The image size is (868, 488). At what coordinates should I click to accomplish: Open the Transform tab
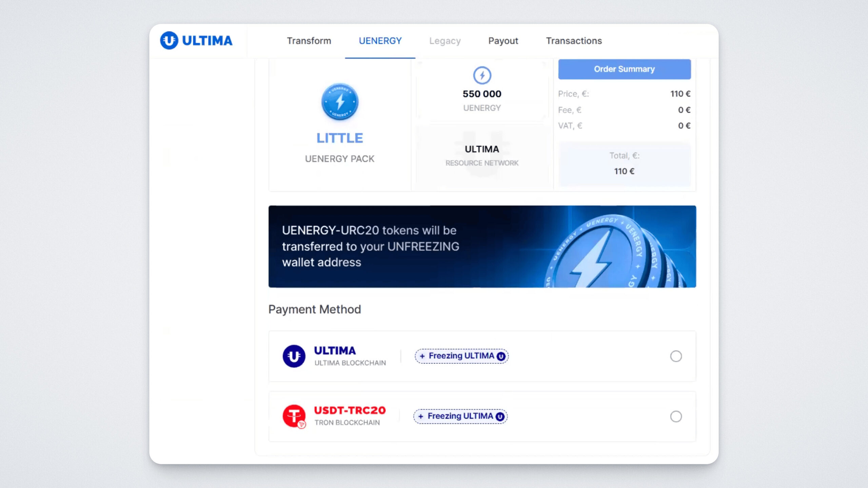coord(309,41)
